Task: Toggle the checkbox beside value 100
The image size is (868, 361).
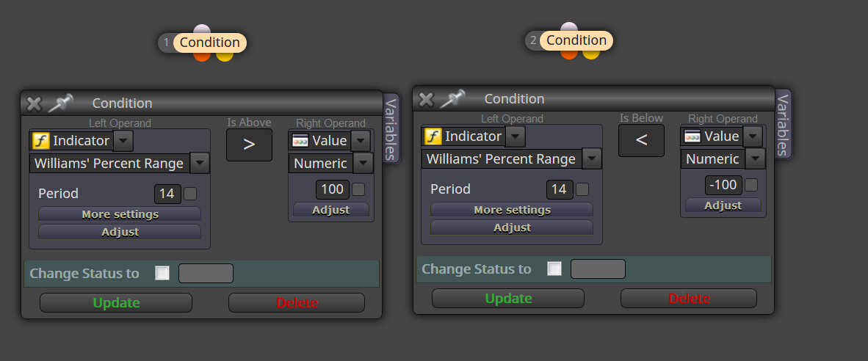Action: (x=358, y=189)
